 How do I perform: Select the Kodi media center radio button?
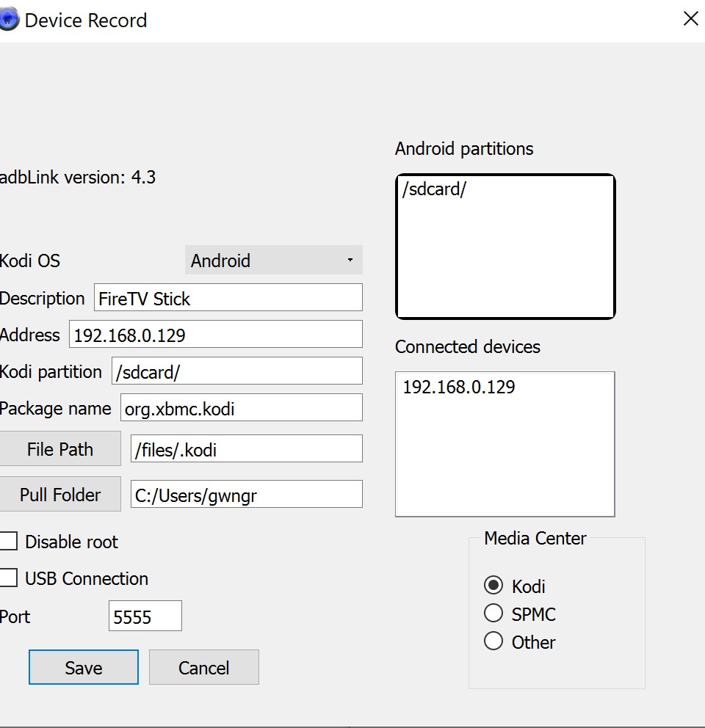493,586
